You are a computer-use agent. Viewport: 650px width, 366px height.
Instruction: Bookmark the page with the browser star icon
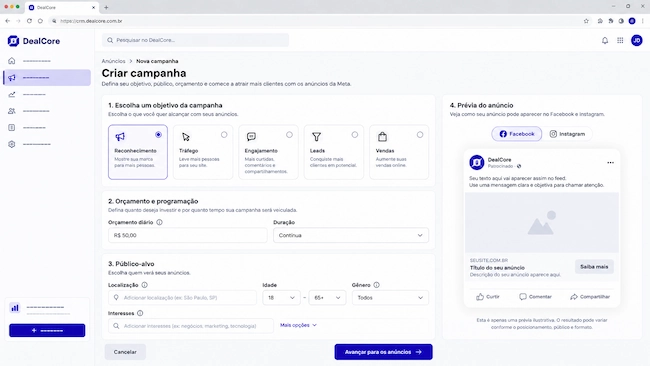click(586, 21)
